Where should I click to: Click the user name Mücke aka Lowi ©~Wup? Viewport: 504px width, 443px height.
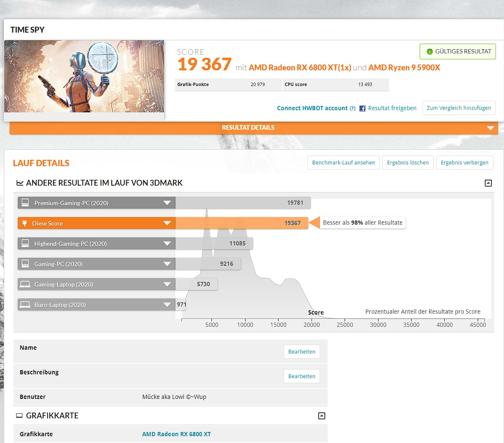click(x=174, y=397)
